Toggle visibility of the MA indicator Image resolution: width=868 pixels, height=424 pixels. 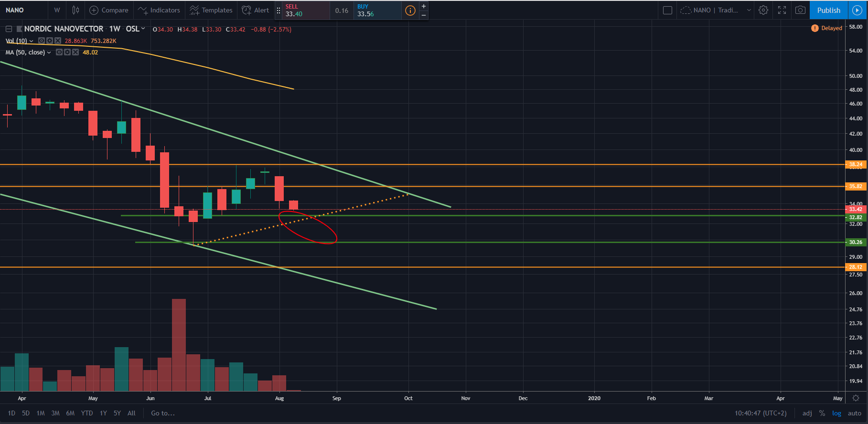[x=59, y=52]
